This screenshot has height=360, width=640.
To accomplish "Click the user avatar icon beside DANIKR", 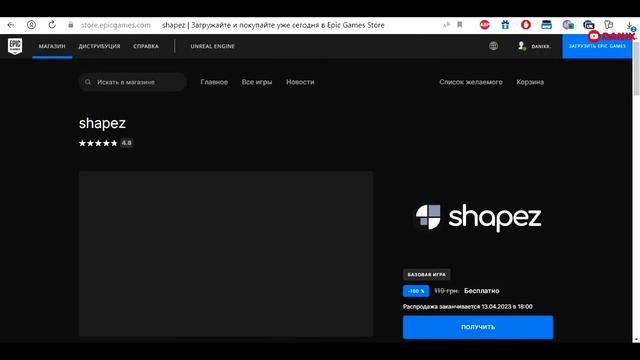I will (x=522, y=46).
